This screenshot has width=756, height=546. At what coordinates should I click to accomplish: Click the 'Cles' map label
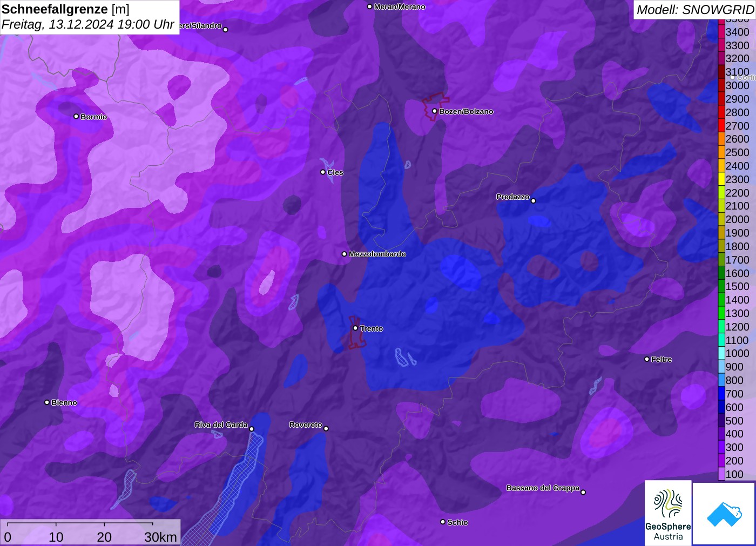point(335,172)
